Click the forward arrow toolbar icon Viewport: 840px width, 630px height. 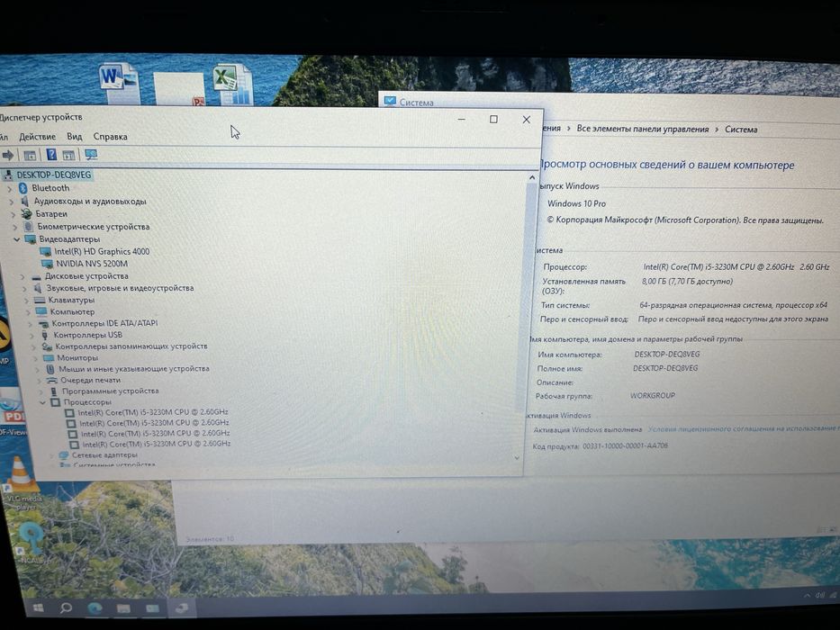pos(7,156)
